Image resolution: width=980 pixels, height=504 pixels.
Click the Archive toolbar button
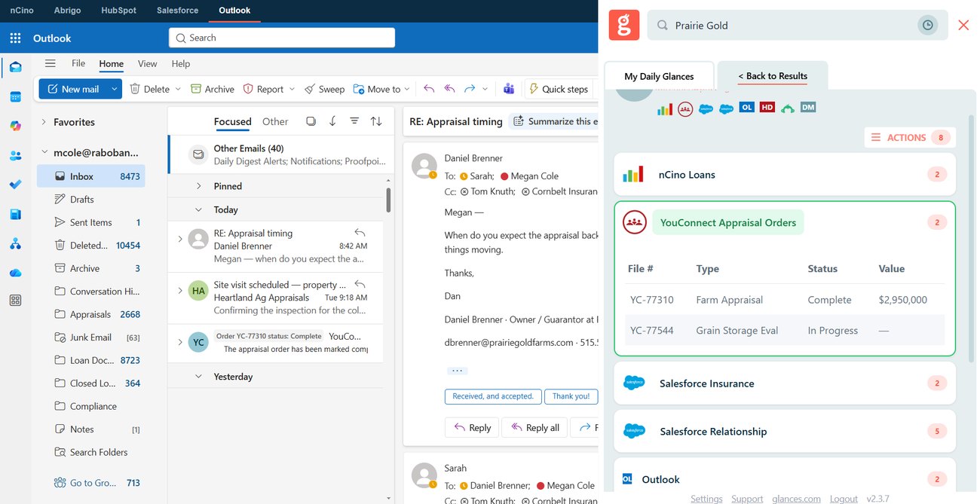(x=212, y=89)
